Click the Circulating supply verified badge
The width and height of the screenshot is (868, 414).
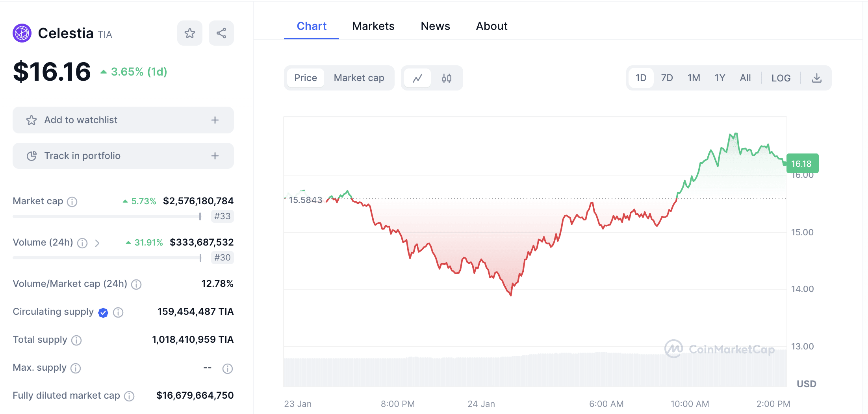(103, 312)
